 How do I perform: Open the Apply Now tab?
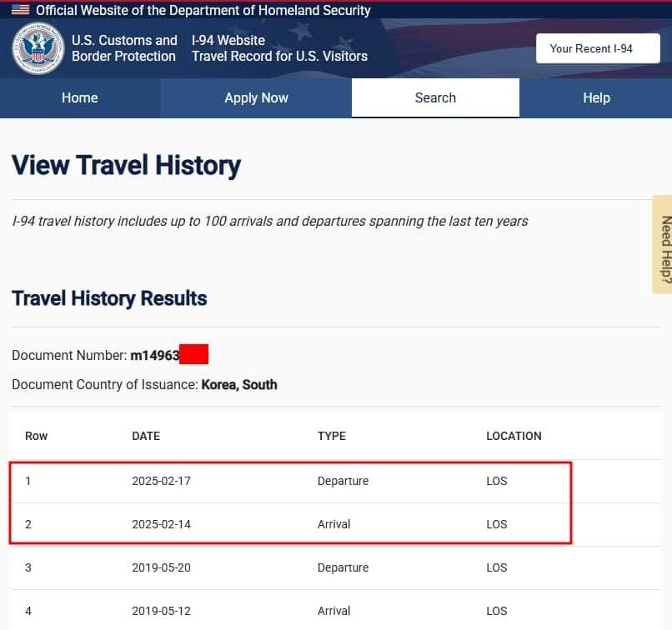(x=256, y=97)
